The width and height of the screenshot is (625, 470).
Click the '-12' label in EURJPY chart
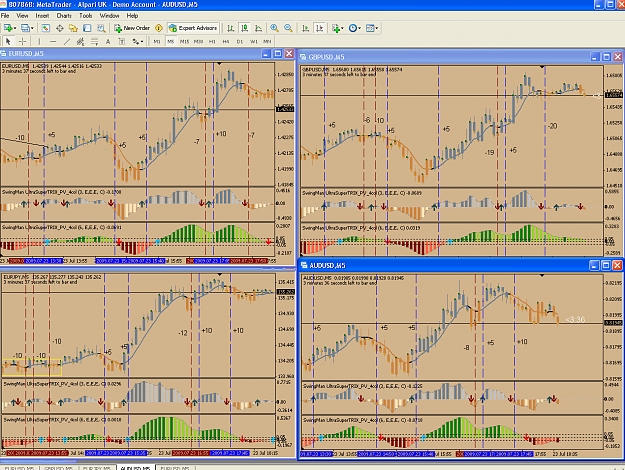coord(183,333)
